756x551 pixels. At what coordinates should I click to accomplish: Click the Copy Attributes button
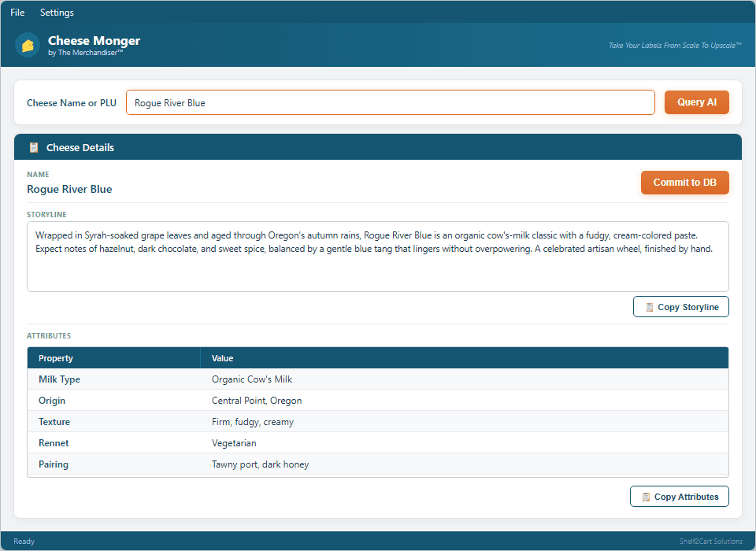[x=680, y=497]
